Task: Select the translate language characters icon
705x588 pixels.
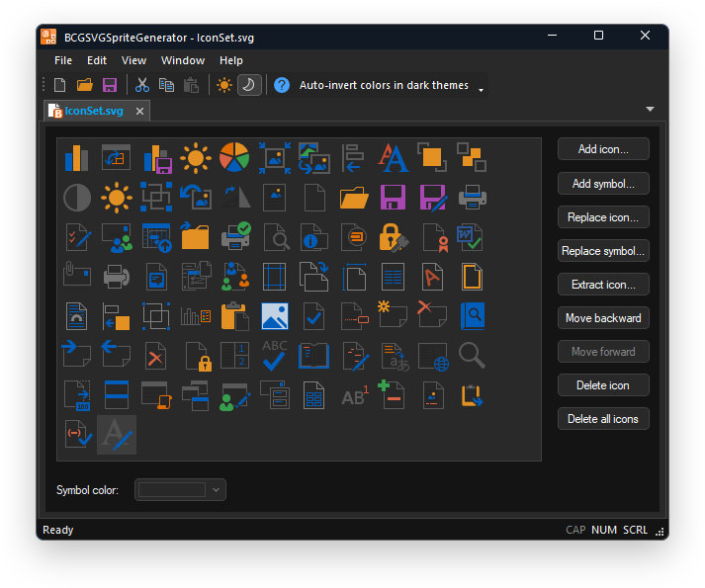Action: (x=395, y=357)
